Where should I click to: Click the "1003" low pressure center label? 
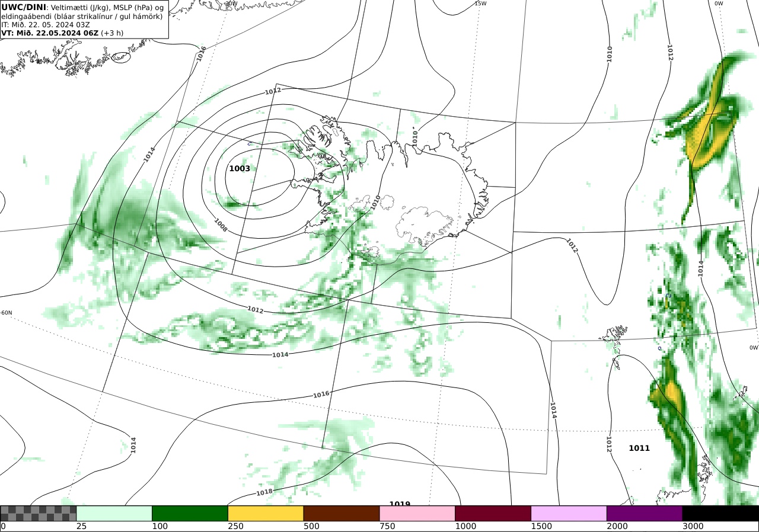pos(240,169)
